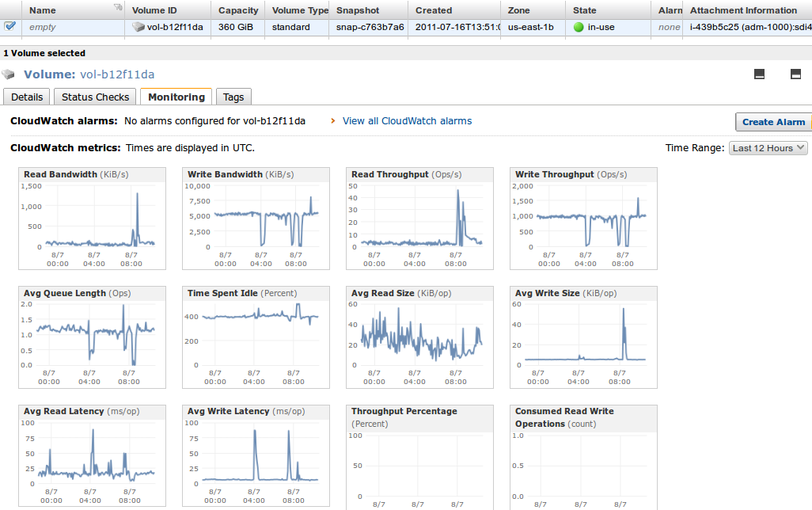The height and width of the screenshot is (510, 812).
Task: Sort by the Capacity column header
Action: [238, 10]
